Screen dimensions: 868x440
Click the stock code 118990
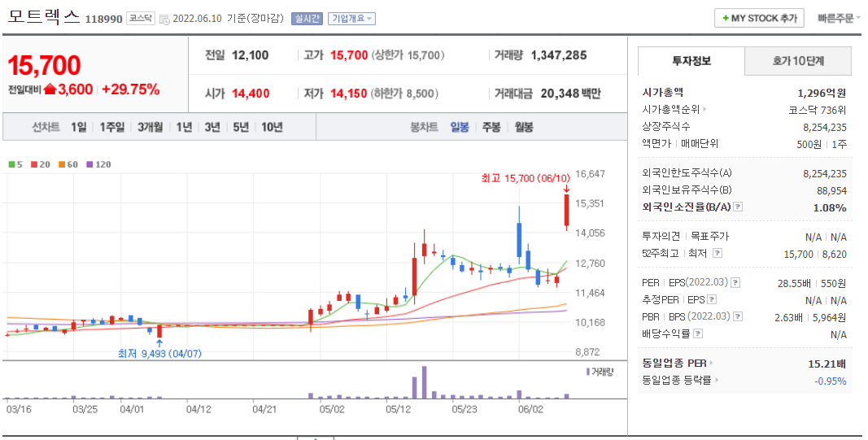point(103,20)
